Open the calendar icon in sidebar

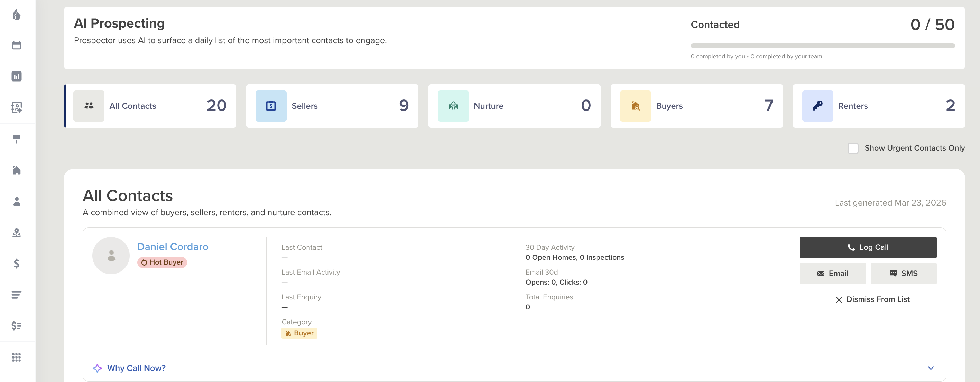coord(16,45)
